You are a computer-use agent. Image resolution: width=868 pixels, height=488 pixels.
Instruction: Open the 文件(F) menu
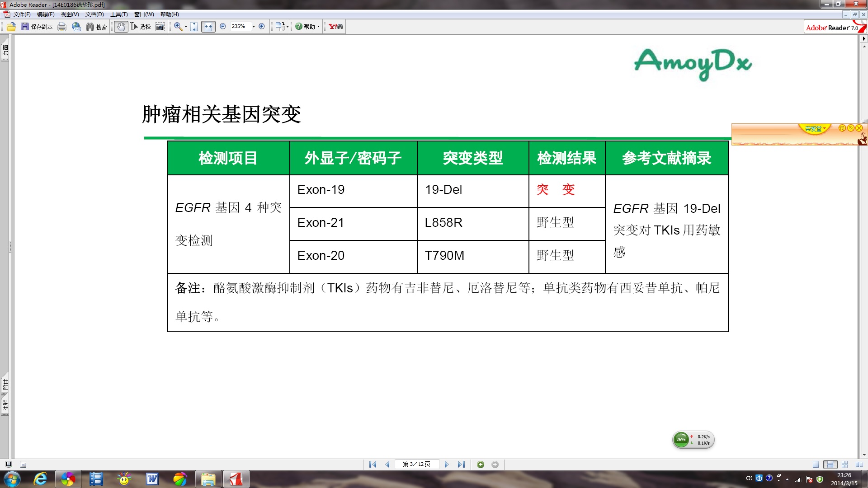pyautogui.click(x=22, y=14)
